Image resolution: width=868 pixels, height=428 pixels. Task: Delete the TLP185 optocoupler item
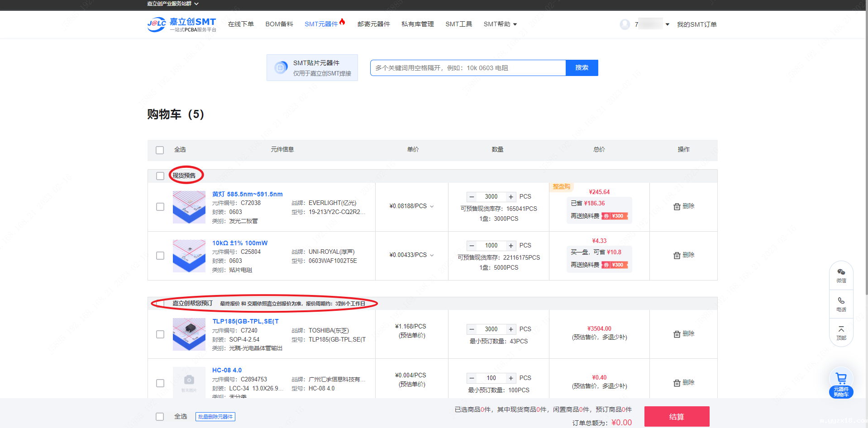[x=683, y=334]
